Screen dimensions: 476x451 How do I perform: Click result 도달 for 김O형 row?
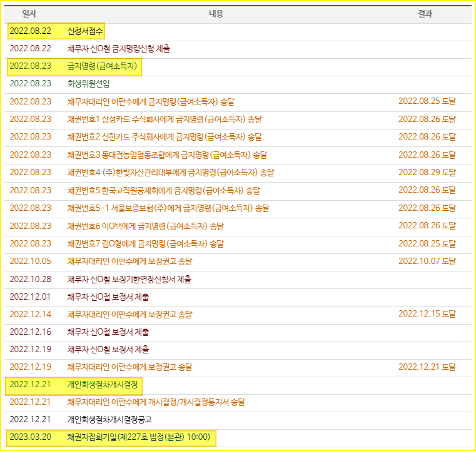(x=427, y=244)
